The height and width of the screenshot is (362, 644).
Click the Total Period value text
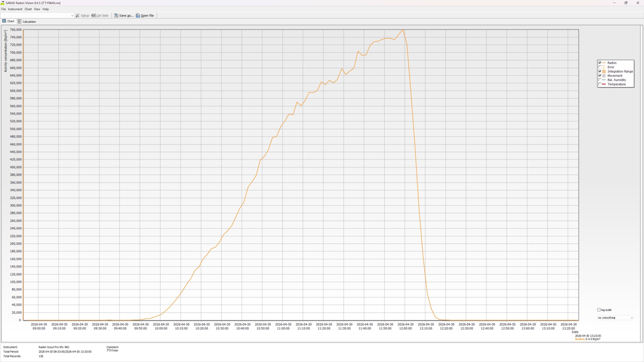coord(65,352)
